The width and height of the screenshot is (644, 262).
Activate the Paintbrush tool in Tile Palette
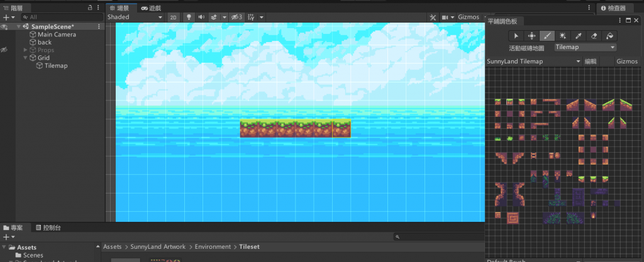point(547,36)
